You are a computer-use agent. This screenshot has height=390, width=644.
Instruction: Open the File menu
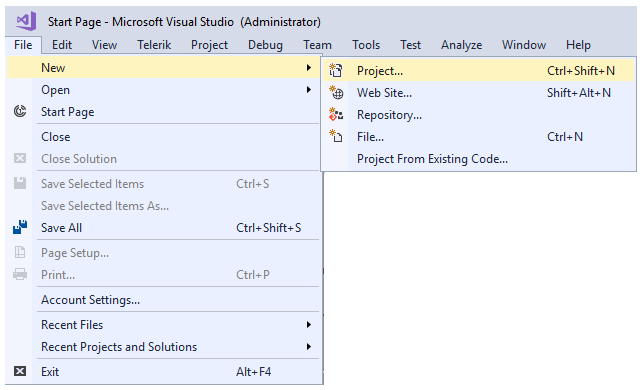pos(23,45)
